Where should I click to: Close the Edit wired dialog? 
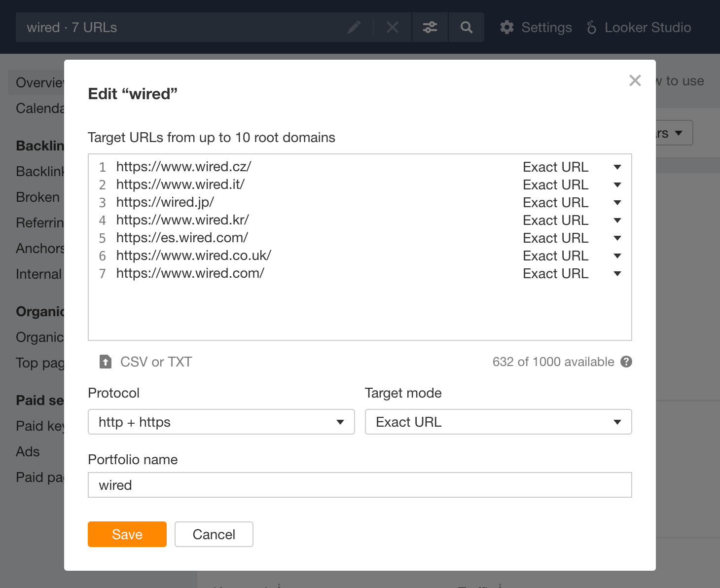635,80
